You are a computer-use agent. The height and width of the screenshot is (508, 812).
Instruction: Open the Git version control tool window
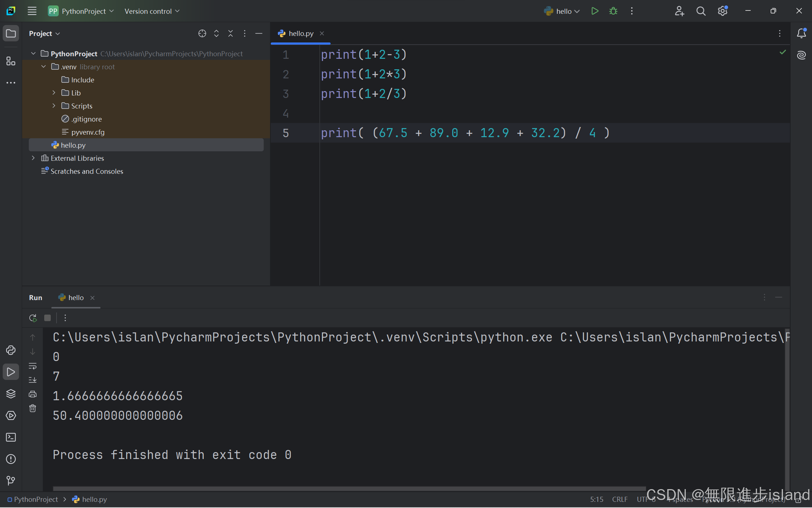coord(11,481)
